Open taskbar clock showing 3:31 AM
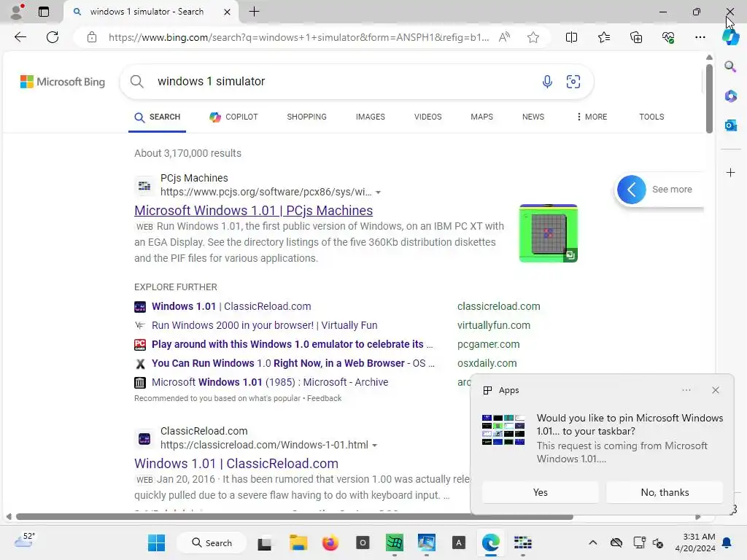747x560 pixels. pyautogui.click(x=695, y=542)
